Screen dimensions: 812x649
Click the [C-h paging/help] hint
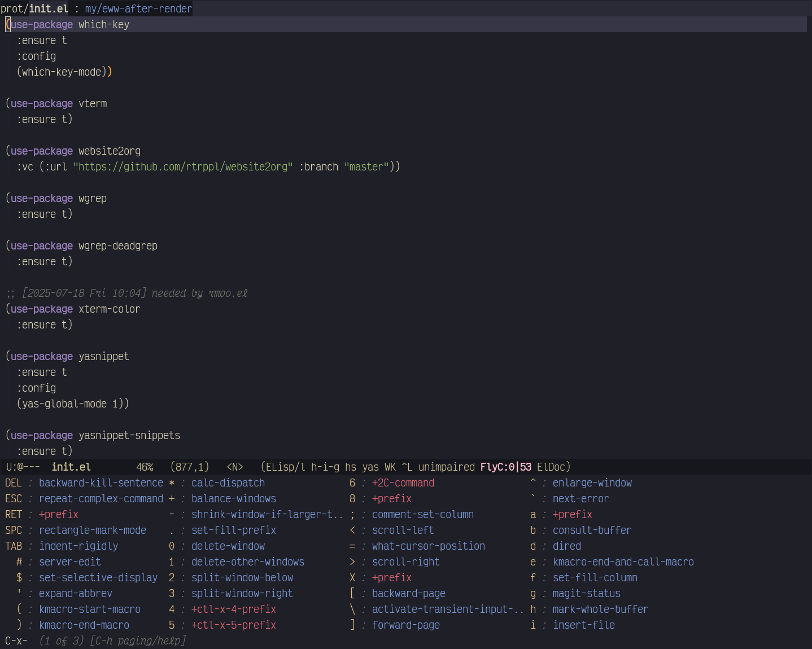tap(138, 641)
